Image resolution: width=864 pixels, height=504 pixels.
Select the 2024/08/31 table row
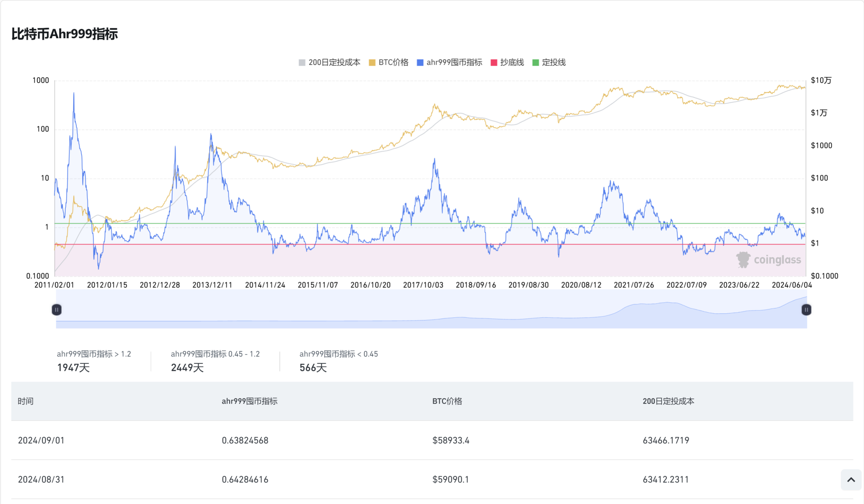coord(41,480)
